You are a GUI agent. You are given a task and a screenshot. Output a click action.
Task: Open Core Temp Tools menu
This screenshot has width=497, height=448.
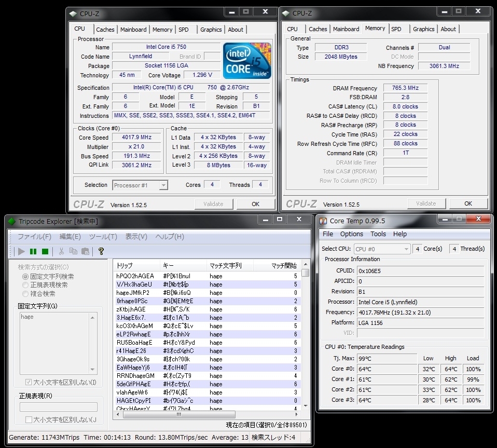pyautogui.click(x=378, y=234)
